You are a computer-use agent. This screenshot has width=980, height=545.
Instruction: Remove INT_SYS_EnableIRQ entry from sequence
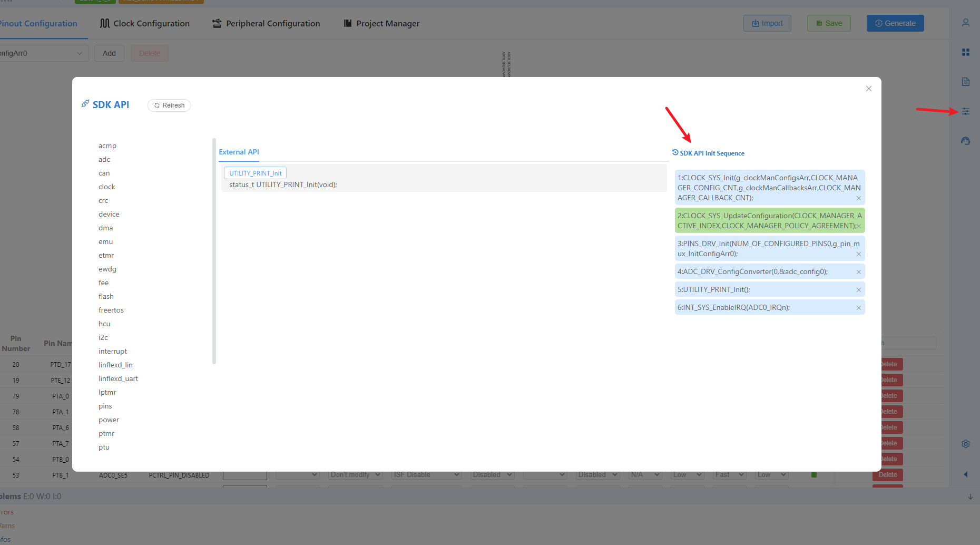click(858, 308)
